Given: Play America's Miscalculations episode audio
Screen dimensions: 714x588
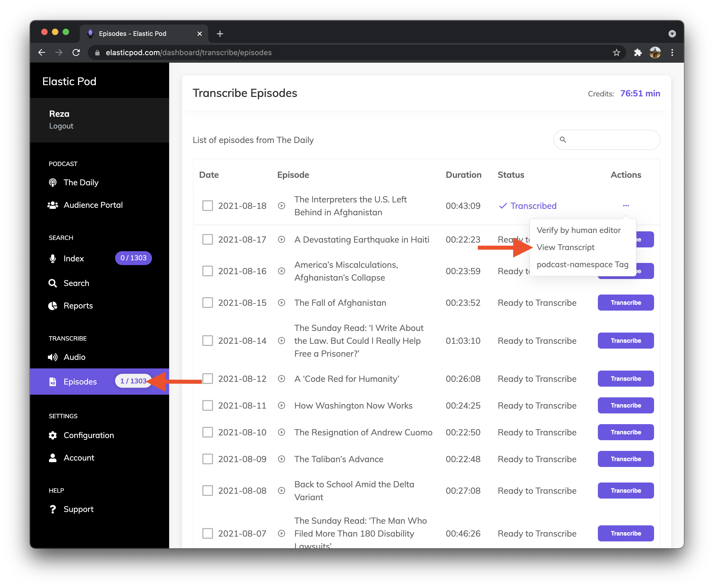Looking at the screenshot, I should (x=281, y=271).
